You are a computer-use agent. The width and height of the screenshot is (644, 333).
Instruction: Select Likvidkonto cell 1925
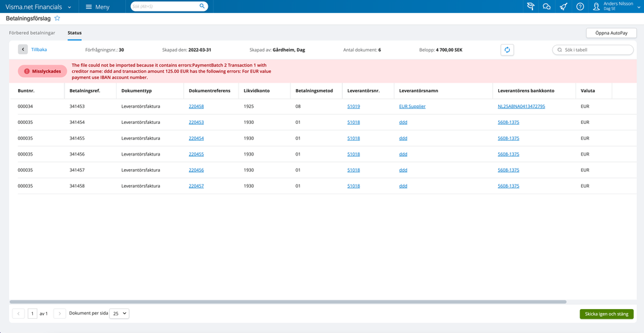249,106
